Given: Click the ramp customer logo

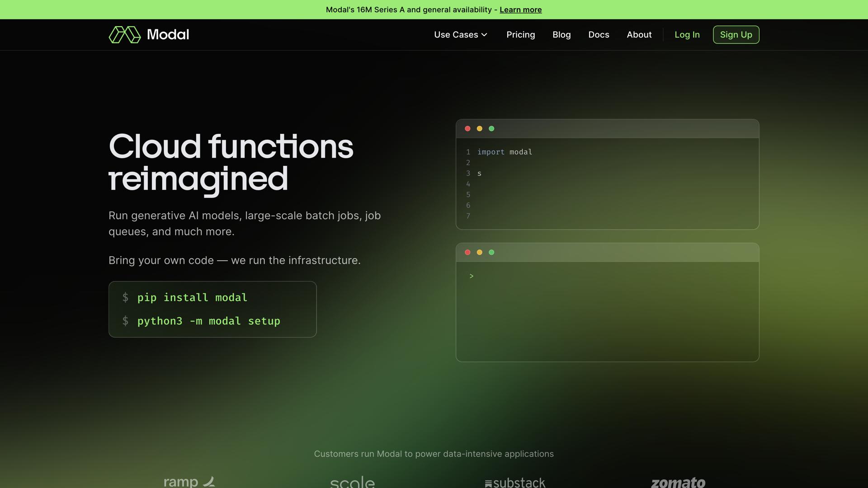Looking at the screenshot, I should pos(189,482).
